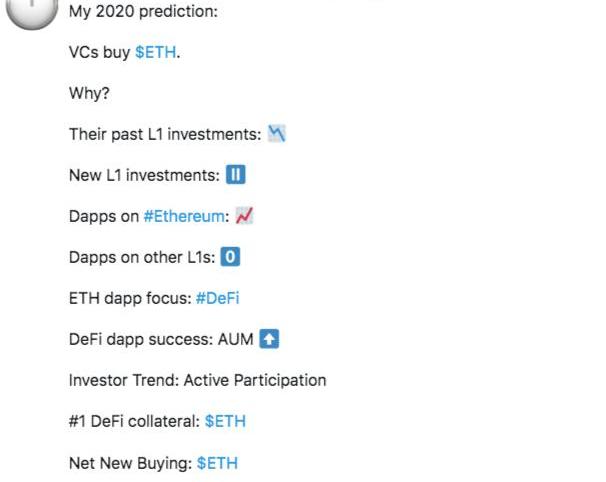Click the blue up-arrow emoji after AUM
The width and height of the screenshot is (606, 482).
(x=269, y=339)
